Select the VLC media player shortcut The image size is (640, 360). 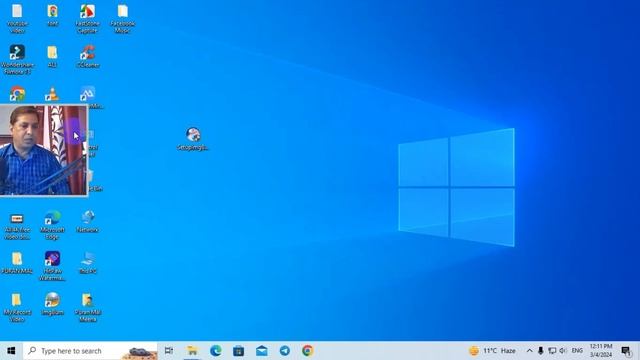point(52,94)
